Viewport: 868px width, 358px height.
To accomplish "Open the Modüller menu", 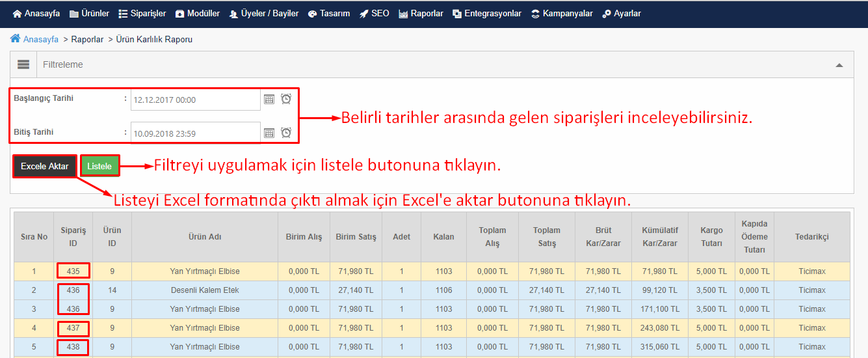I will (198, 13).
